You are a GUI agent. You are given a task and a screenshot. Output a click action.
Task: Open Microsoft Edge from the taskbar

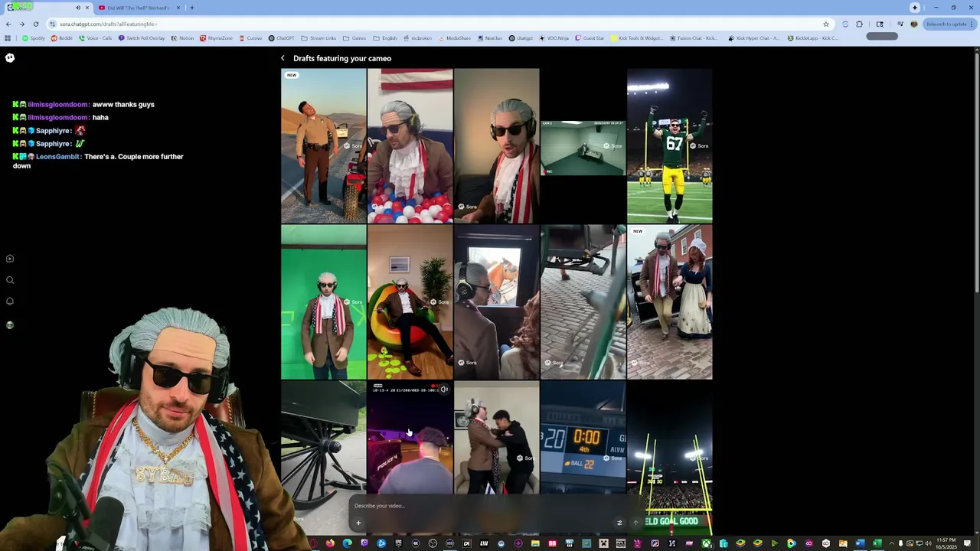(347, 543)
